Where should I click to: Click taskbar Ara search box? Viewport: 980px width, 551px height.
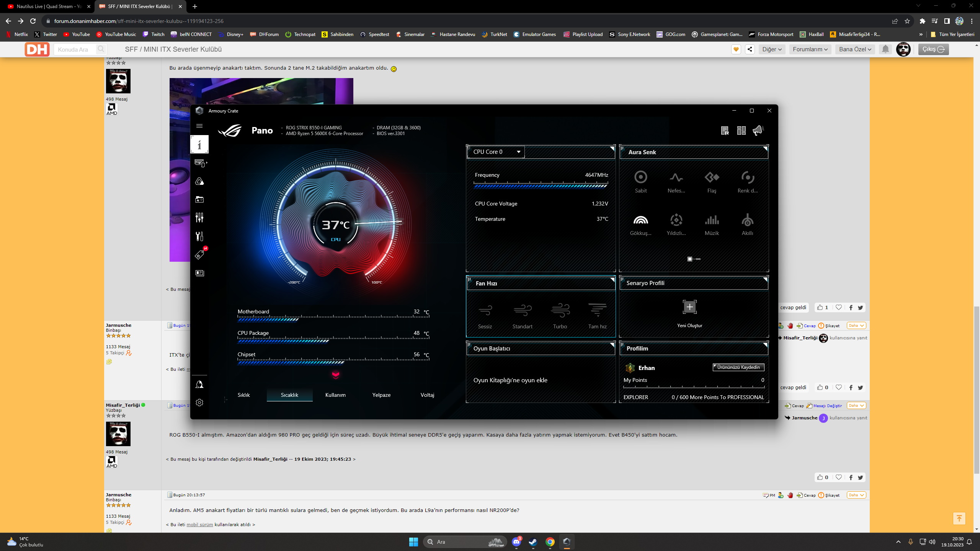(x=465, y=542)
